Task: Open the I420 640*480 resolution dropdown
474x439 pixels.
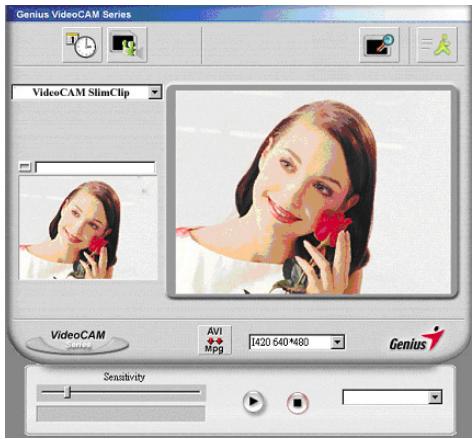Action: click(337, 342)
